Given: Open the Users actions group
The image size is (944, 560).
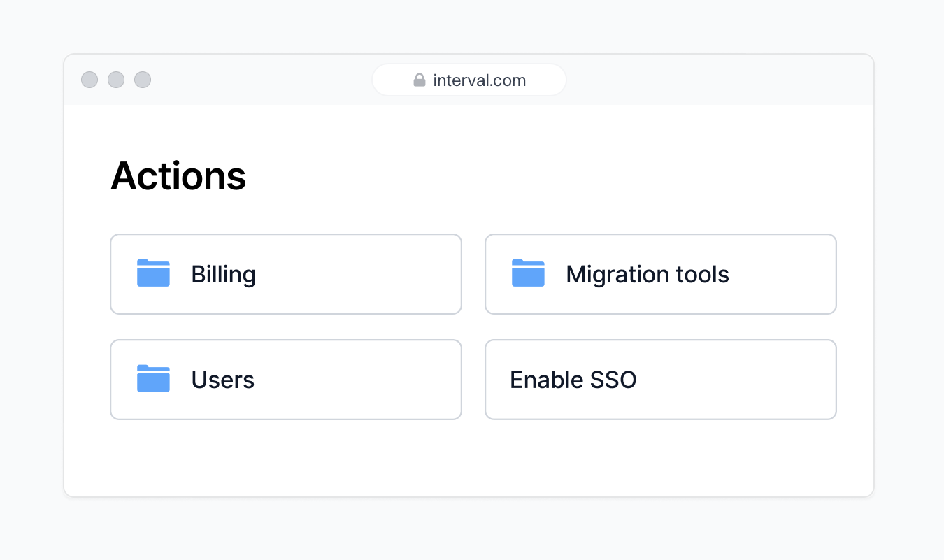Looking at the screenshot, I should pos(285,379).
